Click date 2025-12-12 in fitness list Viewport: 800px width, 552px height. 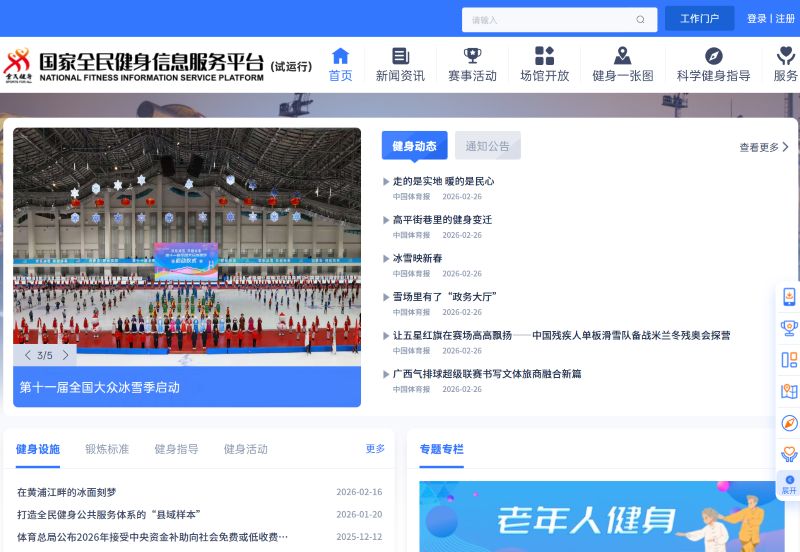[x=359, y=537]
